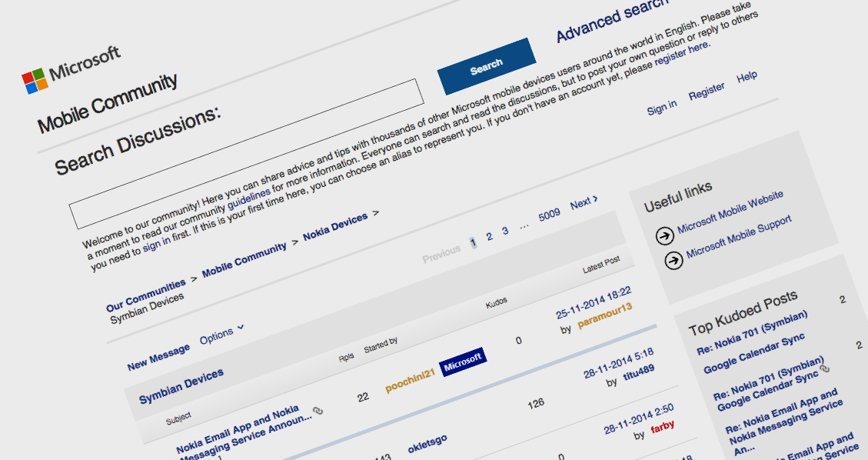Click attachment icon beside Nokia Email App thread
Viewport: 868px width, 460px height.
318,412
